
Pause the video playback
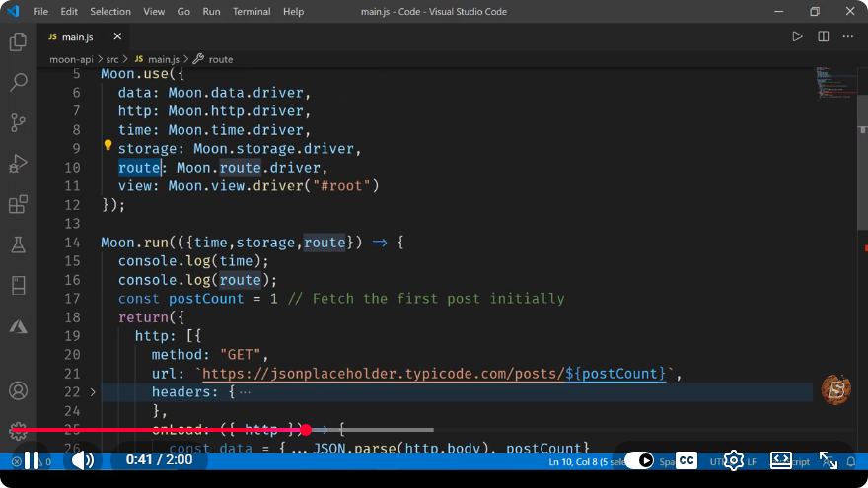(32, 460)
